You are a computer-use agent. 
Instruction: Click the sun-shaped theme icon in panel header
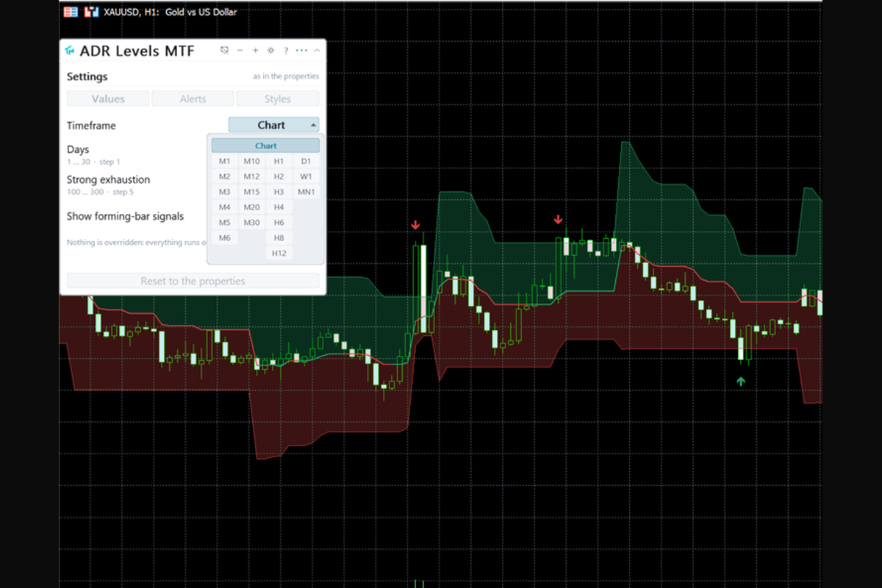pos(270,51)
